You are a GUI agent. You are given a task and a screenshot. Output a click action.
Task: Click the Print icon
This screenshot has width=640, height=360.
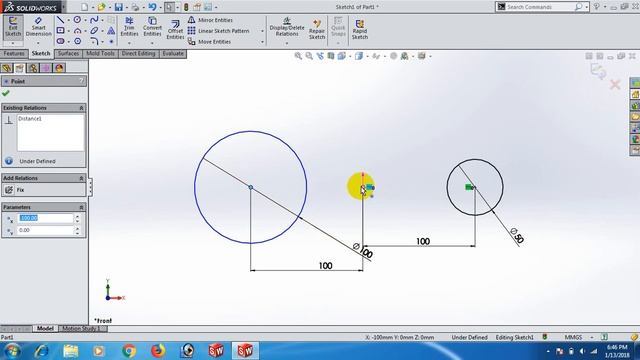[x=136, y=7]
